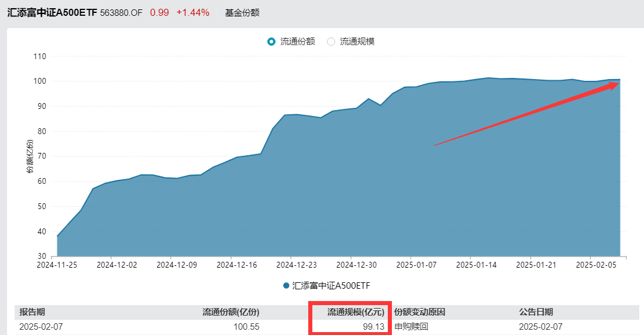The width and height of the screenshot is (644, 335).
Task: Click the scale value 99.13
Action: [373, 327]
